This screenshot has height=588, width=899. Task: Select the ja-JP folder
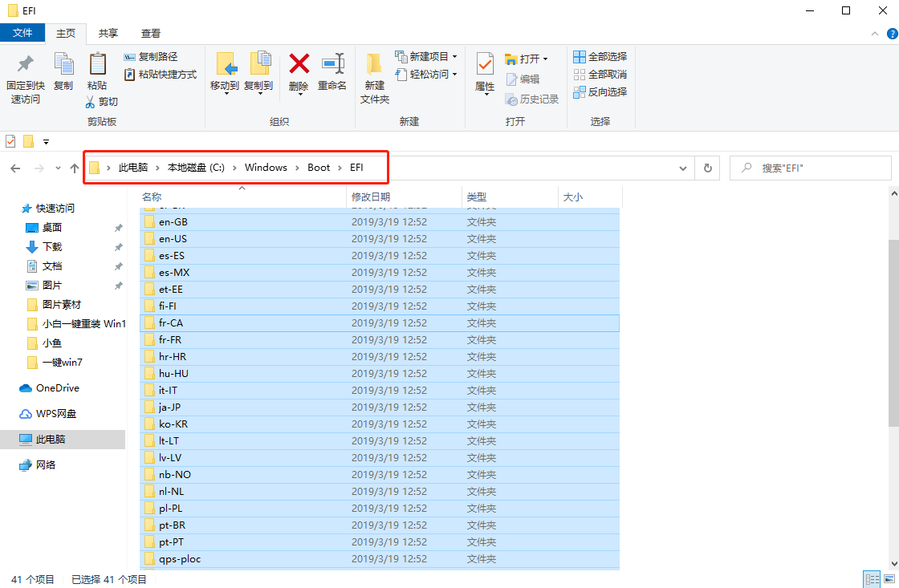coord(169,408)
